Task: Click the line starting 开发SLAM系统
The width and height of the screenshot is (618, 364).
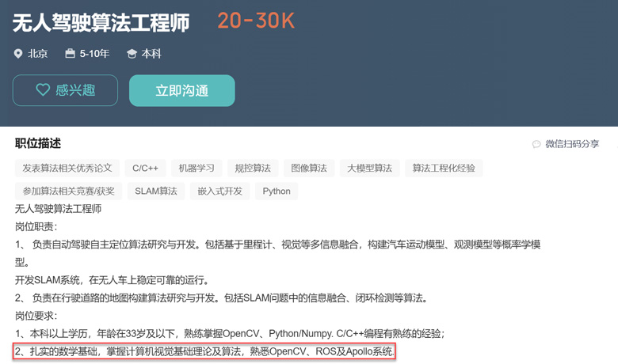Action: (112, 280)
